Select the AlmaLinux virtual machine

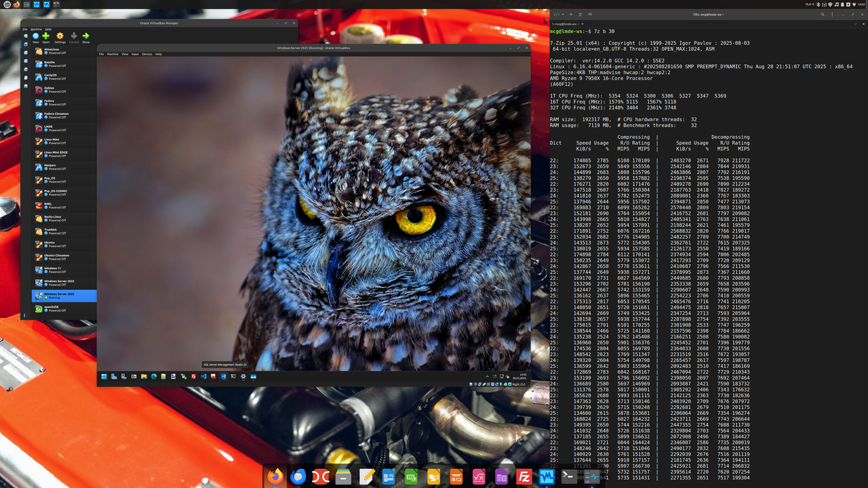click(64, 51)
